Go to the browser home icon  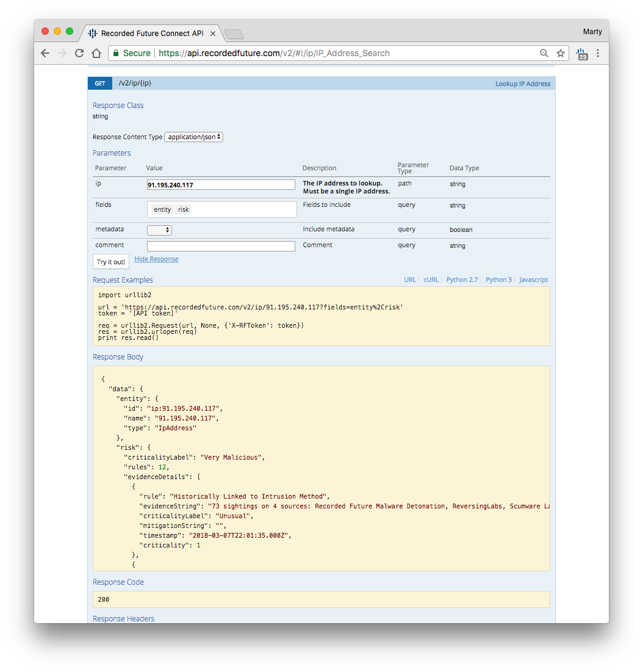tap(96, 53)
